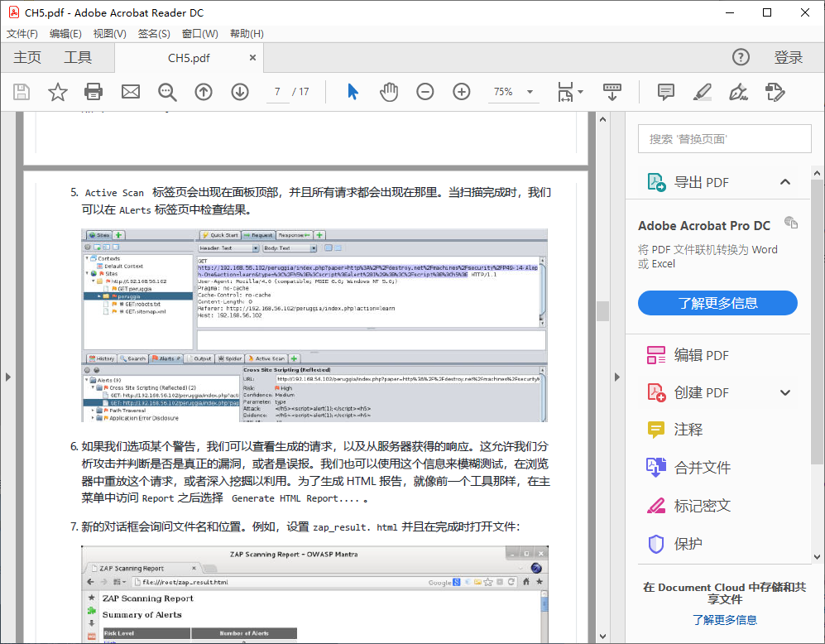The width and height of the screenshot is (825, 644).
Task: Click the page number field
Action: tap(277, 92)
